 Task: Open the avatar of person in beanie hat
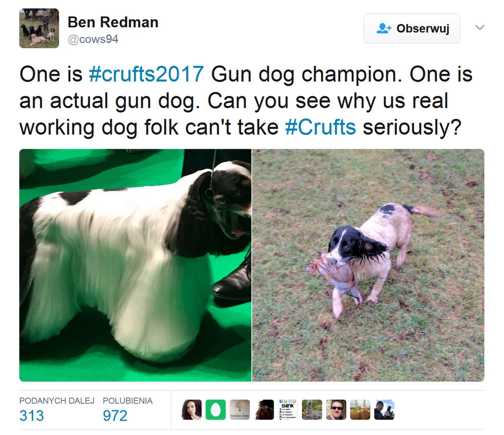pos(384,410)
